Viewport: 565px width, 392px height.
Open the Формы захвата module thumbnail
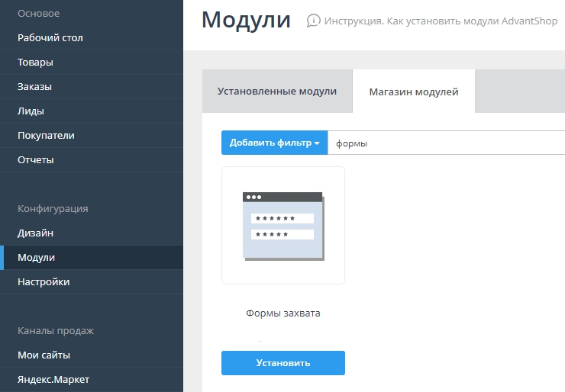(x=283, y=225)
